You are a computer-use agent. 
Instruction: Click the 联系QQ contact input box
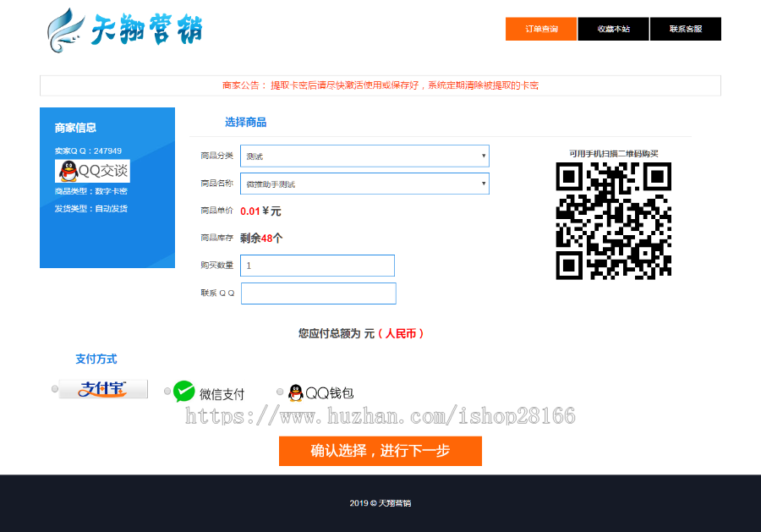(318, 293)
